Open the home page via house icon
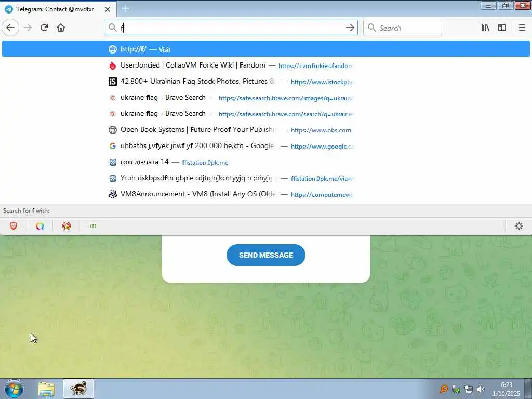The width and height of the screenshot is (532, 399). point(61,28)
